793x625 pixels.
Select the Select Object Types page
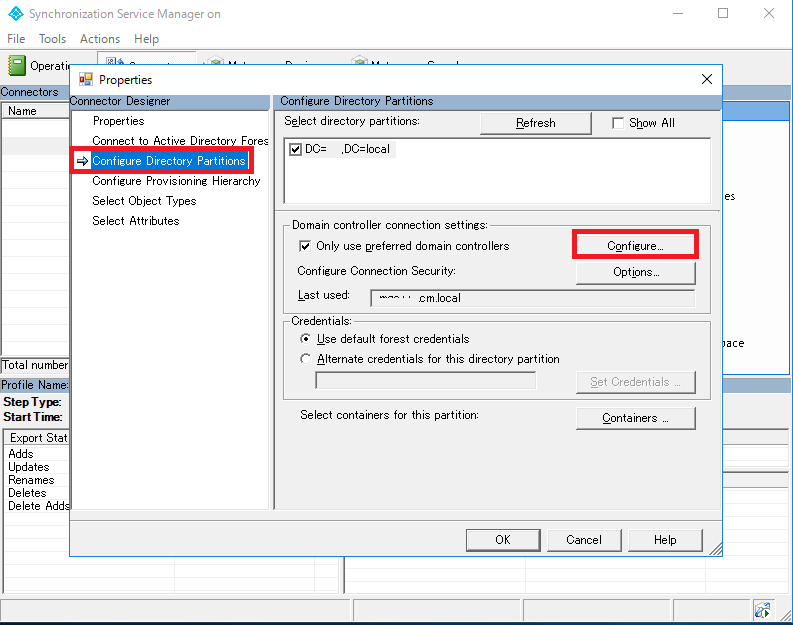coord(144,201)
